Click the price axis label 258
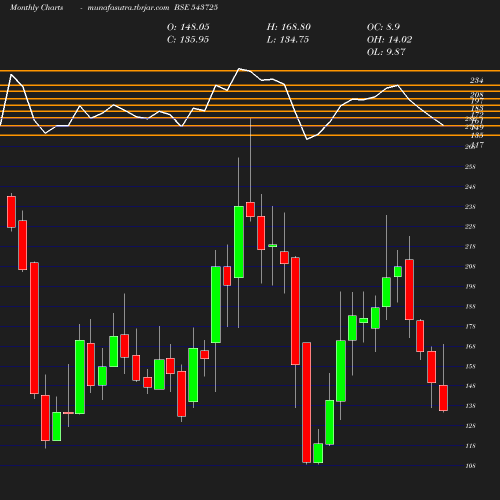500x500 pixels. (470, 167)
